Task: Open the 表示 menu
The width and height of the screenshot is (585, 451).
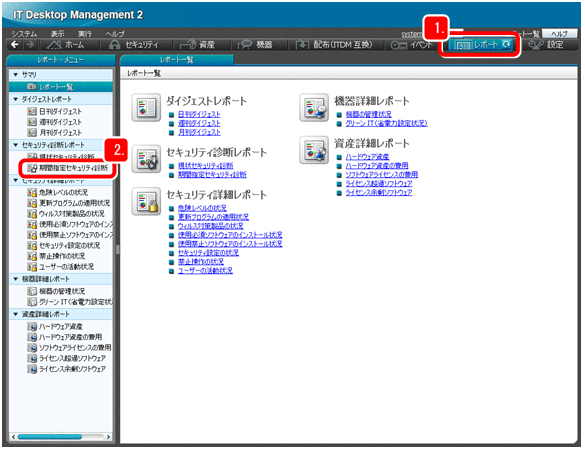Action: 57,34
